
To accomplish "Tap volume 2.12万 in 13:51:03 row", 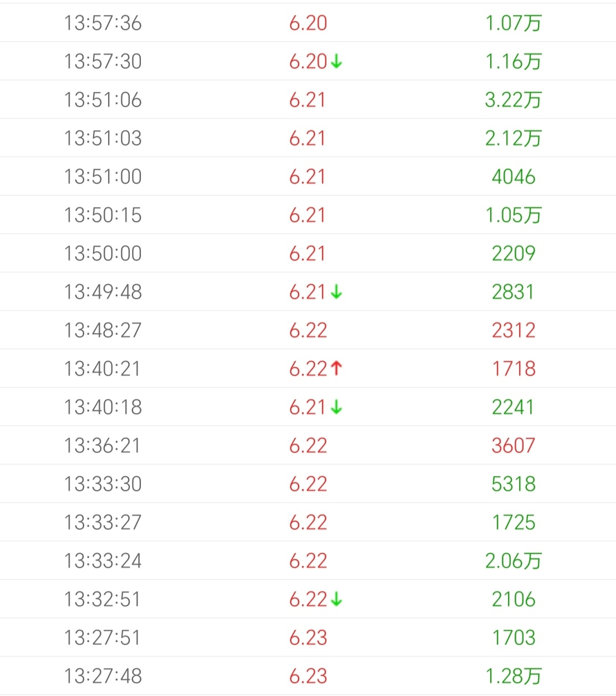I will point(514,138).
